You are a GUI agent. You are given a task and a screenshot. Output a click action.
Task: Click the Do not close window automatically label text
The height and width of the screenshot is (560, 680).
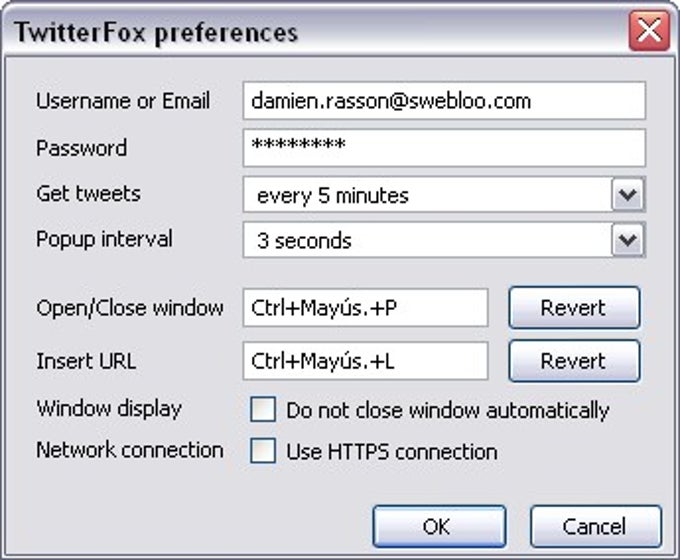(x=448, y=410)
